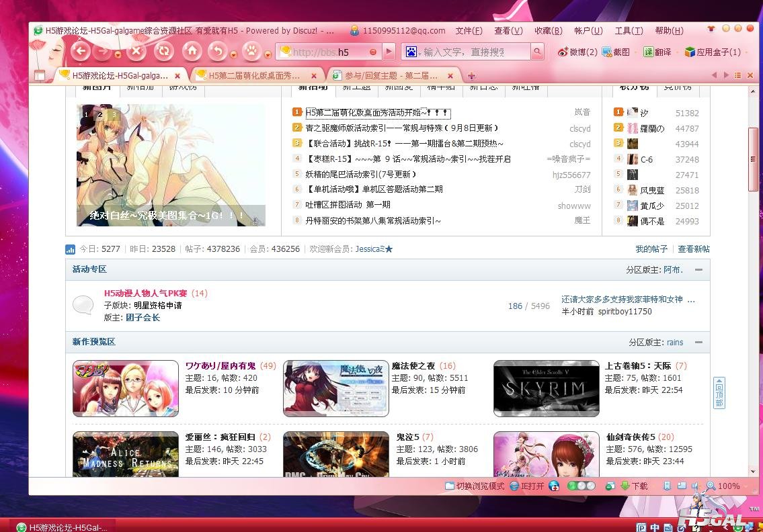The width and height of the screenshot is (763, 532).
Task: Toggle 切换浏览模式 browsing mode
Action: pos(475,486)
